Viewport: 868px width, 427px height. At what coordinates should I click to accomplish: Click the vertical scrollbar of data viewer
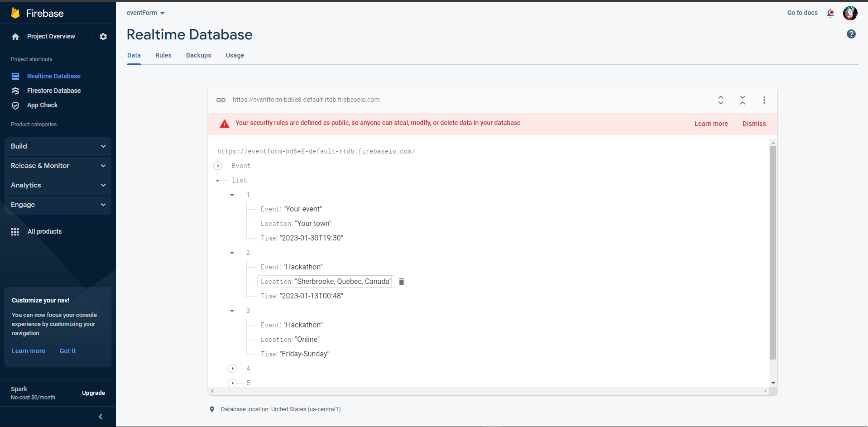tap(773, 253)
